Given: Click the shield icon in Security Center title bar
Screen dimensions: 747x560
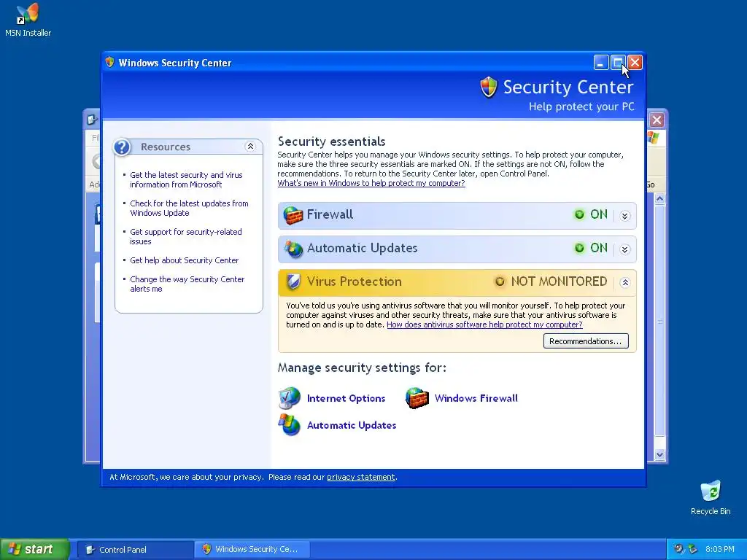Looking at the screenshot, I should coord(110,63).
